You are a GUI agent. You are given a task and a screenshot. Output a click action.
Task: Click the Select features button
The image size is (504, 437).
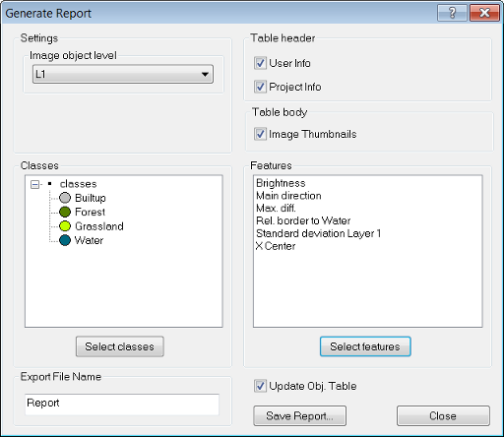pyautogui.click(x=365, y=346)
